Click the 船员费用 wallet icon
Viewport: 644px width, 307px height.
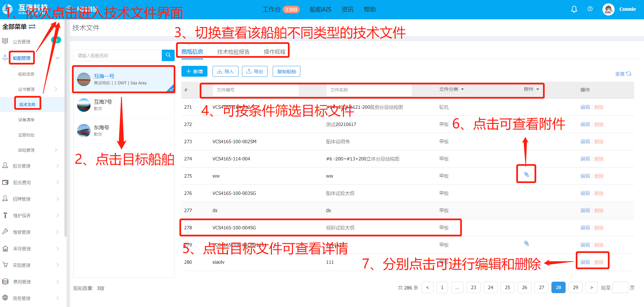(x=5, y=182)
